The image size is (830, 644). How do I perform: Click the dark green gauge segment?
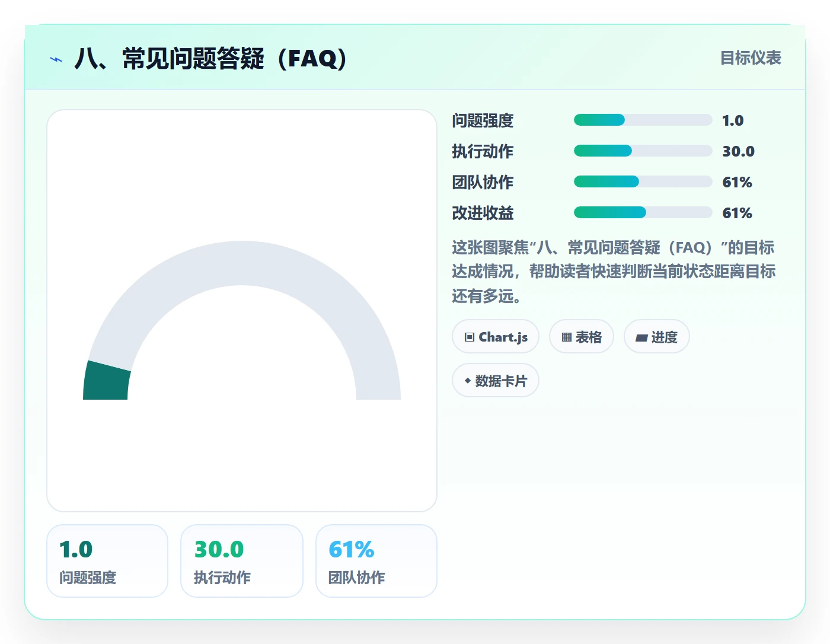tap(107, 382)
